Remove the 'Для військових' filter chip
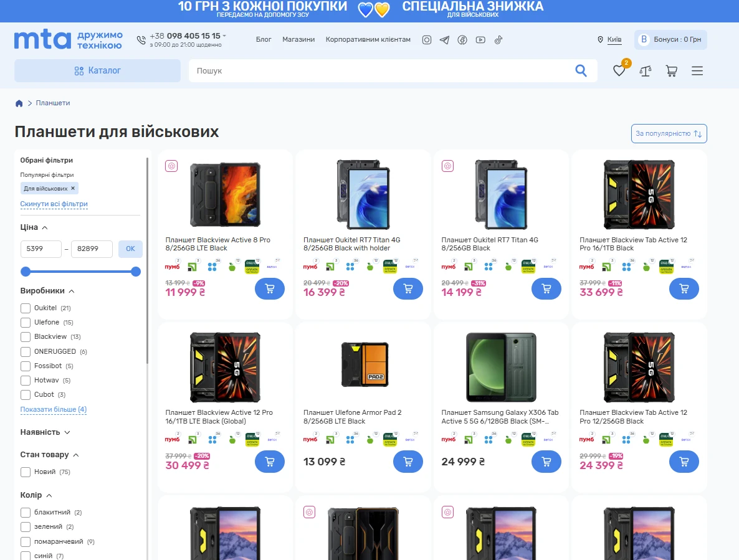 tap(73, 188)
